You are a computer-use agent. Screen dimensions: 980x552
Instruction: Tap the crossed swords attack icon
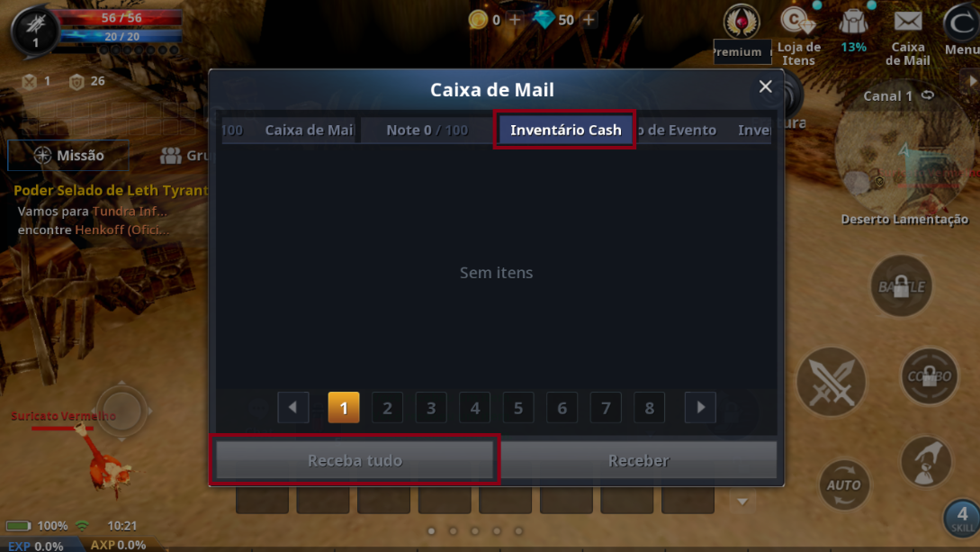(832, 382)
